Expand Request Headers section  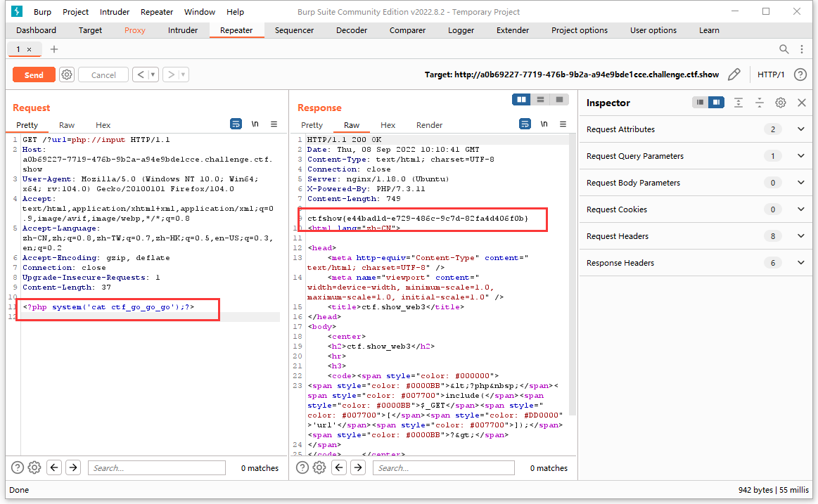801,236
